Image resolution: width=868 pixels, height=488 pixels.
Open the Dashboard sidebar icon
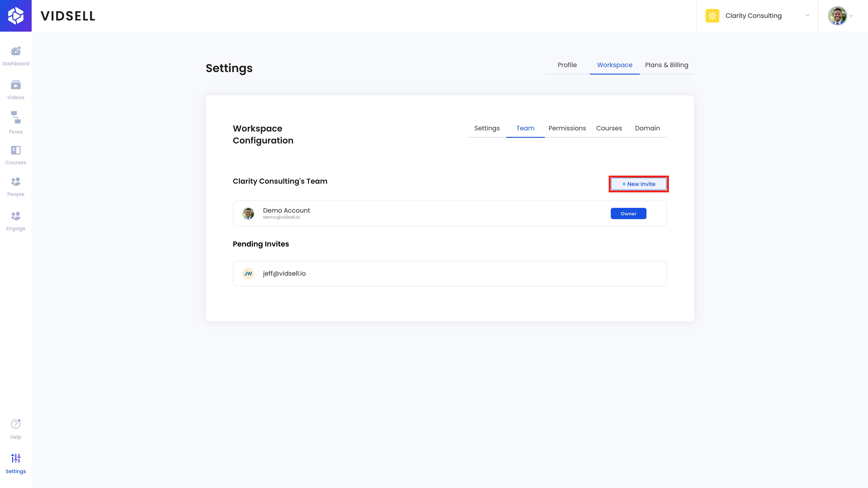[16, 51]
